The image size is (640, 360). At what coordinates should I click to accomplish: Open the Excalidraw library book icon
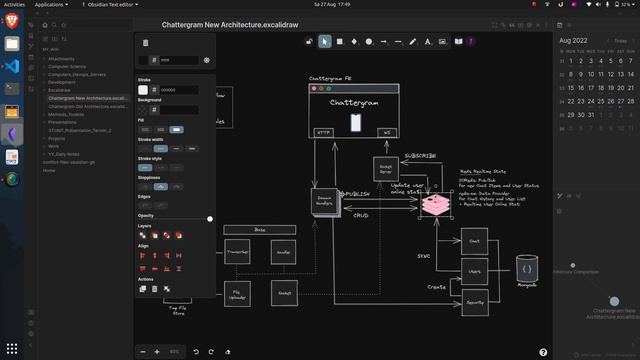tap(459, 42)
